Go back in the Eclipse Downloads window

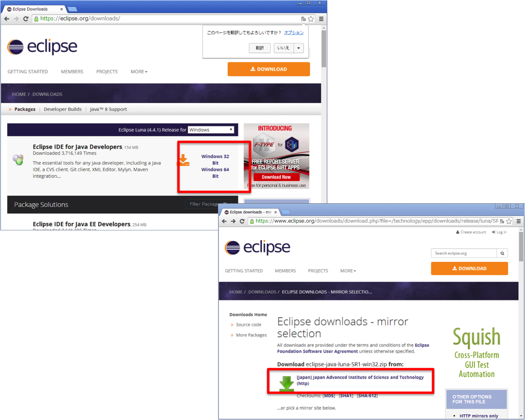7,18
